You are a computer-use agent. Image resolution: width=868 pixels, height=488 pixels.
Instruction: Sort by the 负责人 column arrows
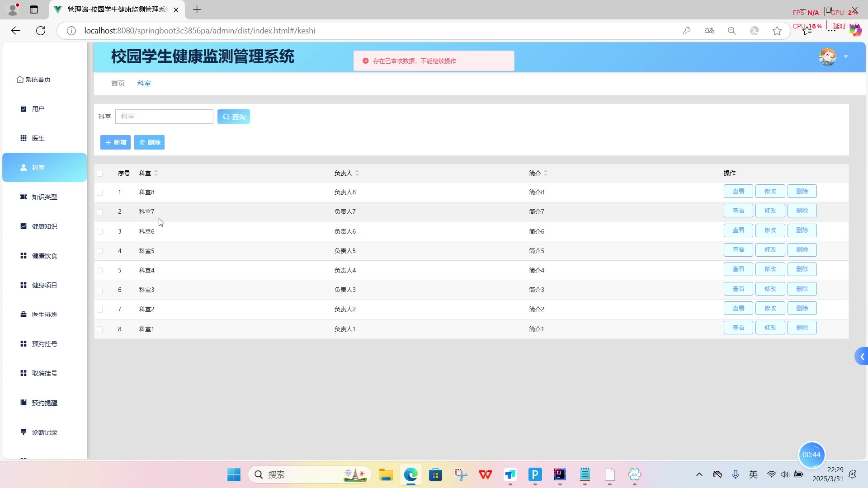click(357, 173)
